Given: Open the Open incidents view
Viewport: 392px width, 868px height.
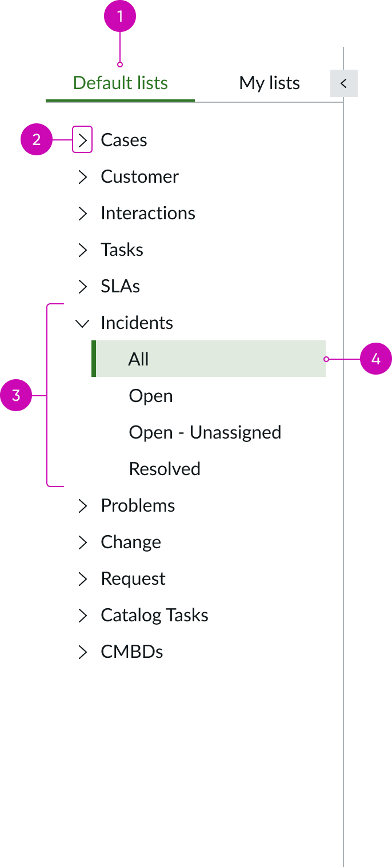Looking at the screenshot, I should (150, 395).
